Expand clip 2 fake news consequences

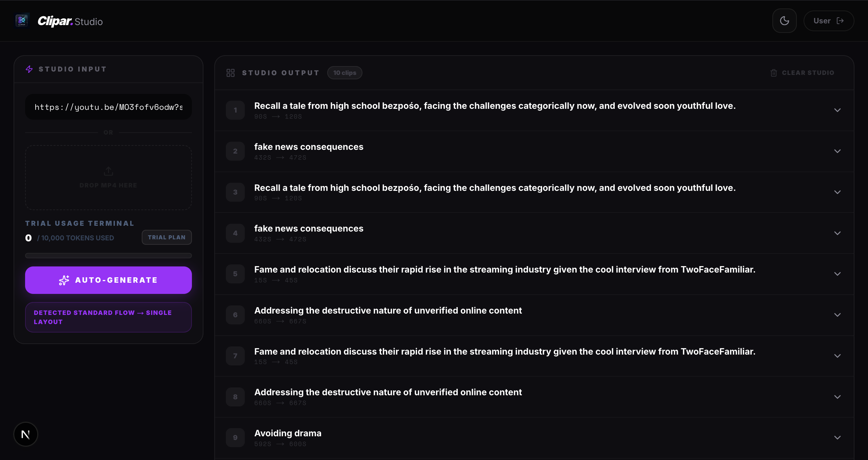coord(837,151)
